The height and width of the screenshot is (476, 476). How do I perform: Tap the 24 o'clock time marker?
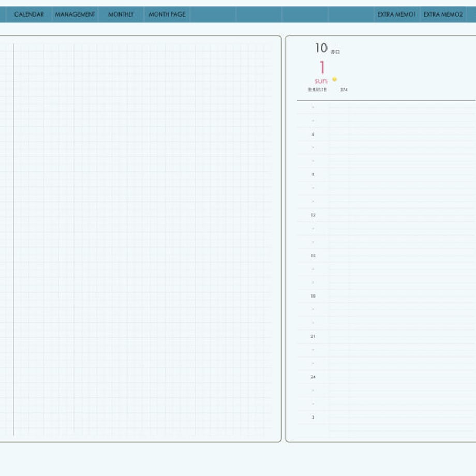click(313, 377)
